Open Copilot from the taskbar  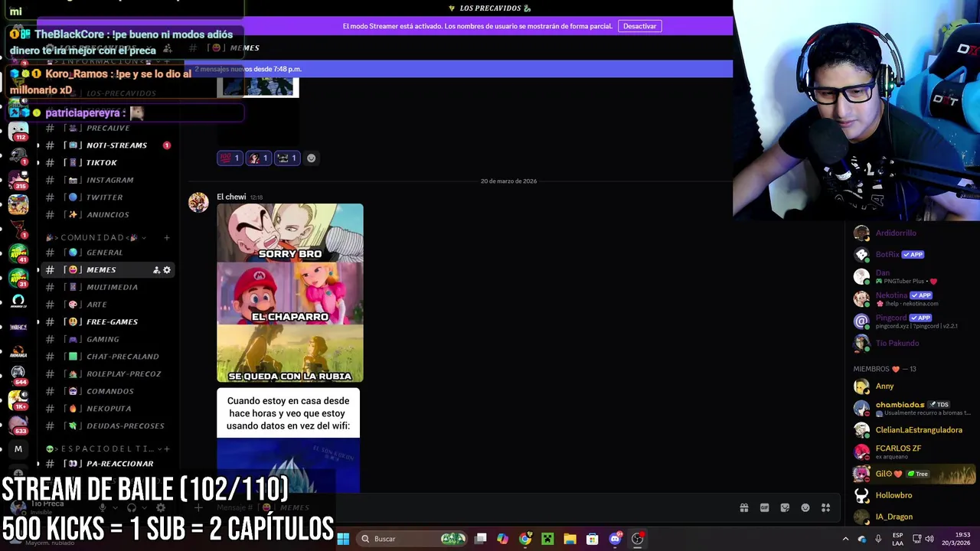pos(502,539)
